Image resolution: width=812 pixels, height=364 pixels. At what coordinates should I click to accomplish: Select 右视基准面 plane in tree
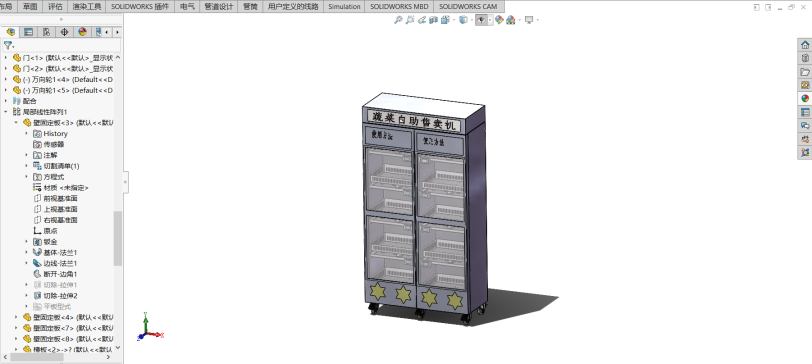[60, 220]
